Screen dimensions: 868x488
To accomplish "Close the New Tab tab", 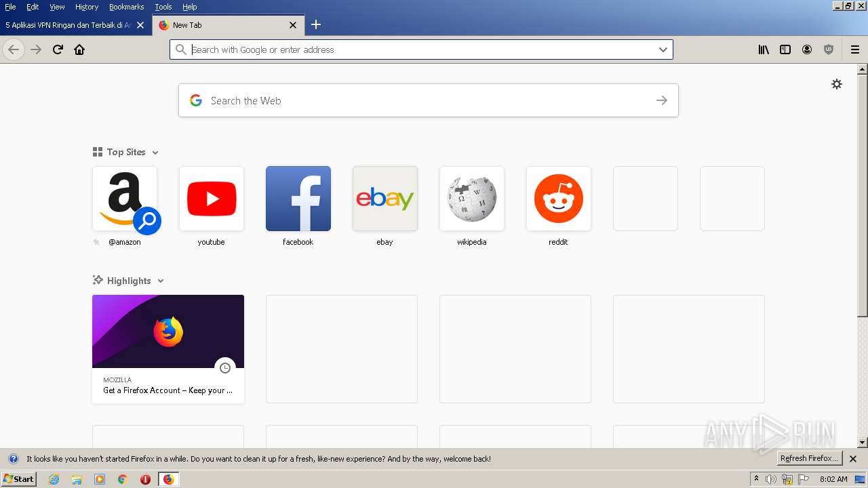I will point(293,25).
